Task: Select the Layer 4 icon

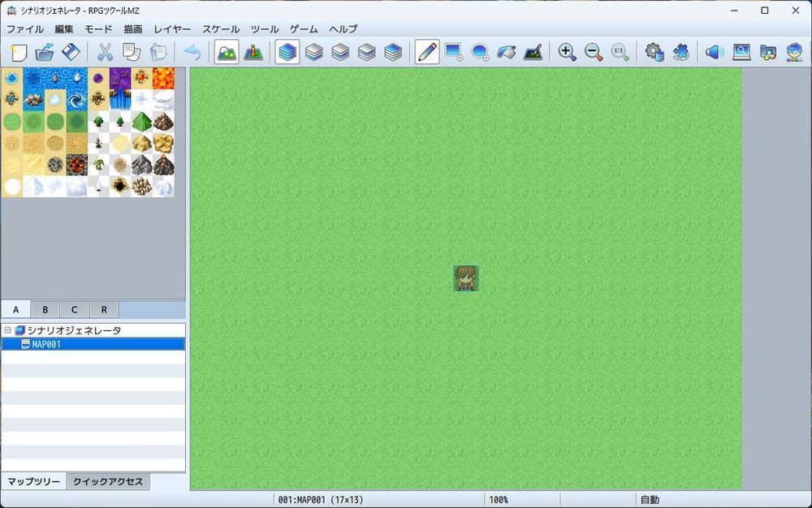Action: [x=393, y=52]
